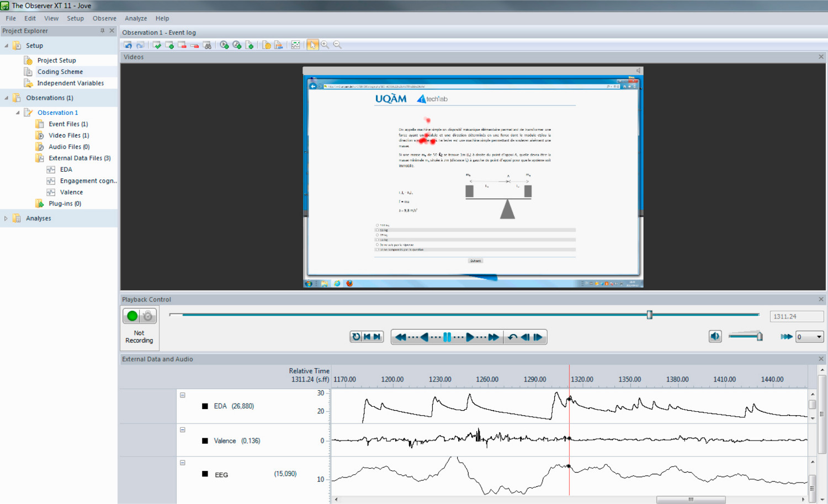The image size is (828, 504).
Task: Click the playback position slider handle
Action: click(650, 315)
